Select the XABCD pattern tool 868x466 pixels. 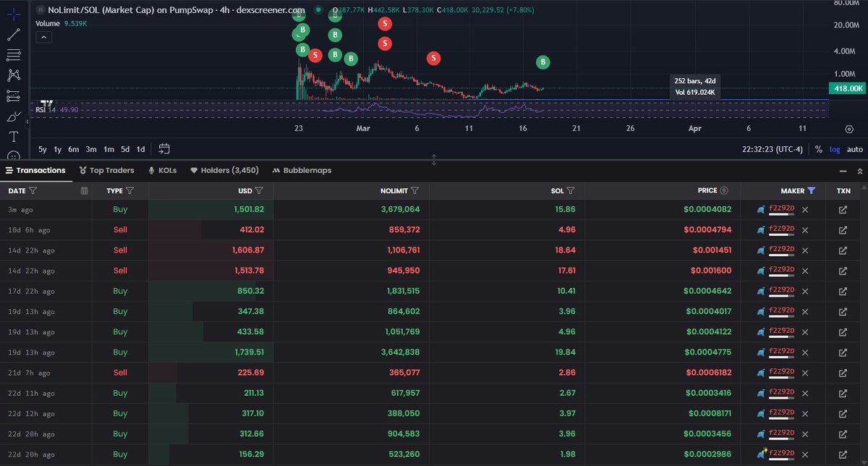click(x=13, y=75)
